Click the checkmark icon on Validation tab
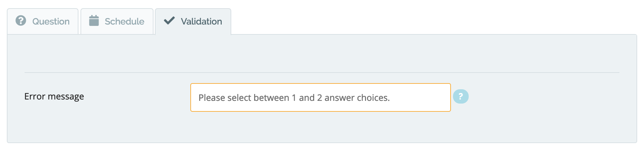This screenshot has width=644, height=154. point(169,21)
